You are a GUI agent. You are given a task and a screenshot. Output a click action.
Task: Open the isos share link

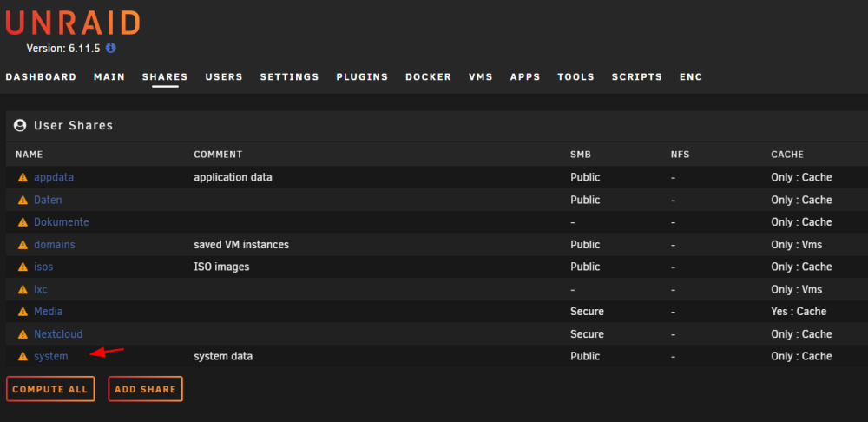[43, 267]
